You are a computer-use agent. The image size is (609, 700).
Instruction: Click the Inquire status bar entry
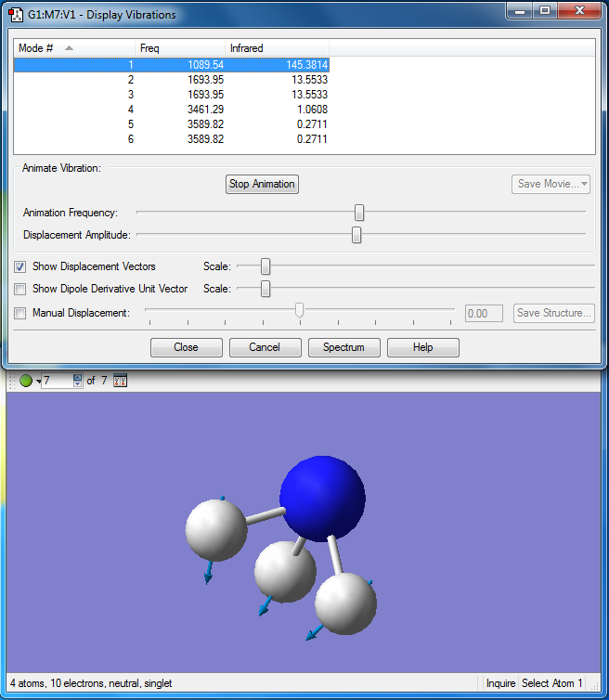[x=500, y=683]
